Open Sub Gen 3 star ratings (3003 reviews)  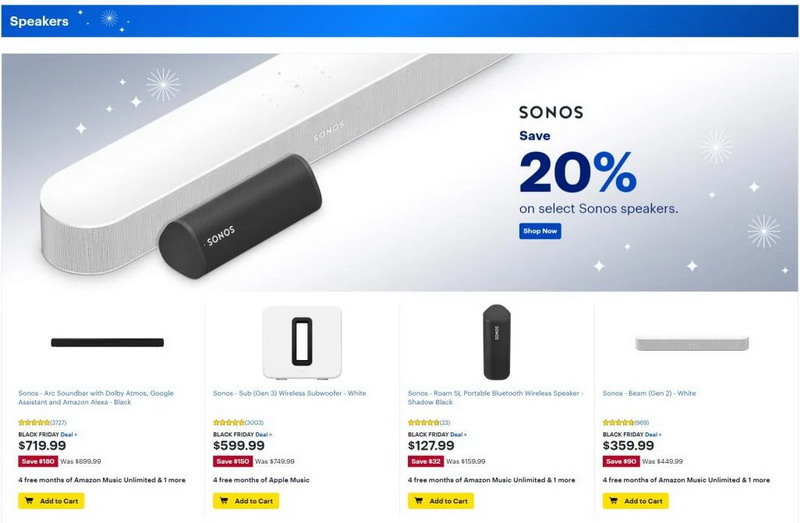237,423
